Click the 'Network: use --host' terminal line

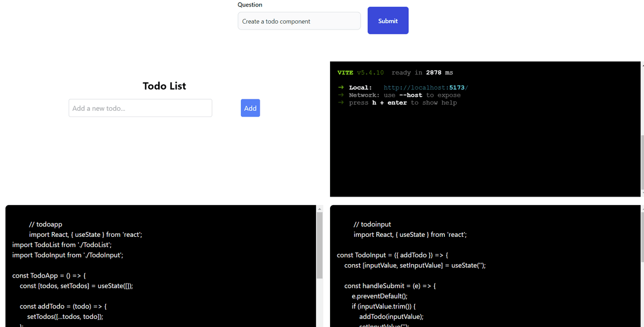(x=404, y=95)
